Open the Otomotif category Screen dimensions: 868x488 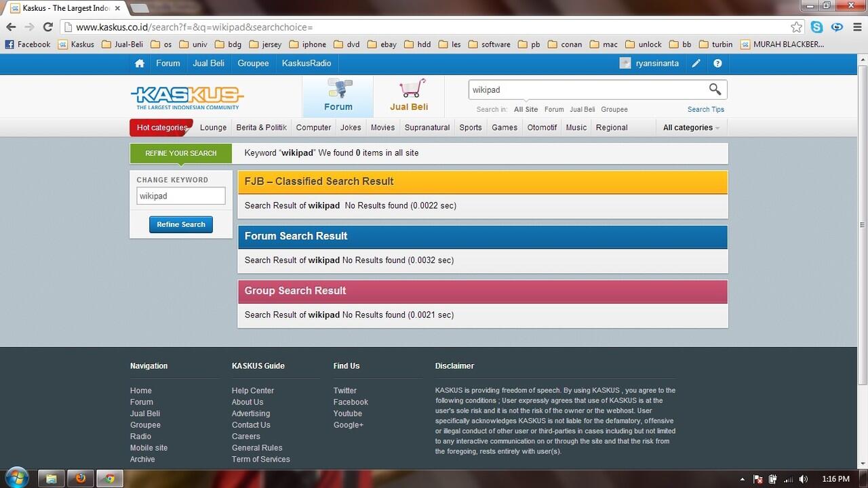tap(542, 127)
